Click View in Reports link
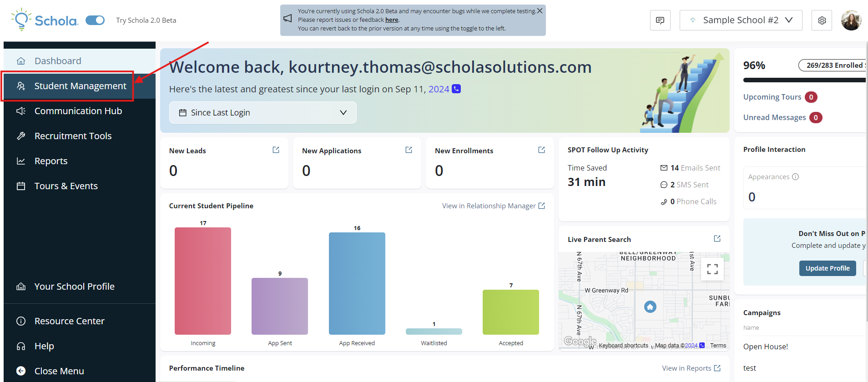 691,368
